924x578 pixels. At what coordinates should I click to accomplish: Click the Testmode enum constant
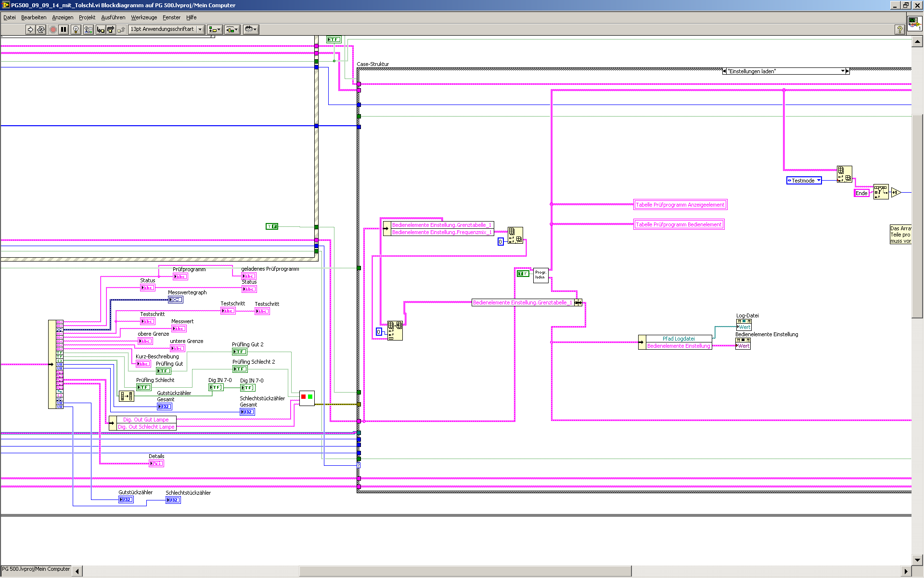click(x=804, y=181)
